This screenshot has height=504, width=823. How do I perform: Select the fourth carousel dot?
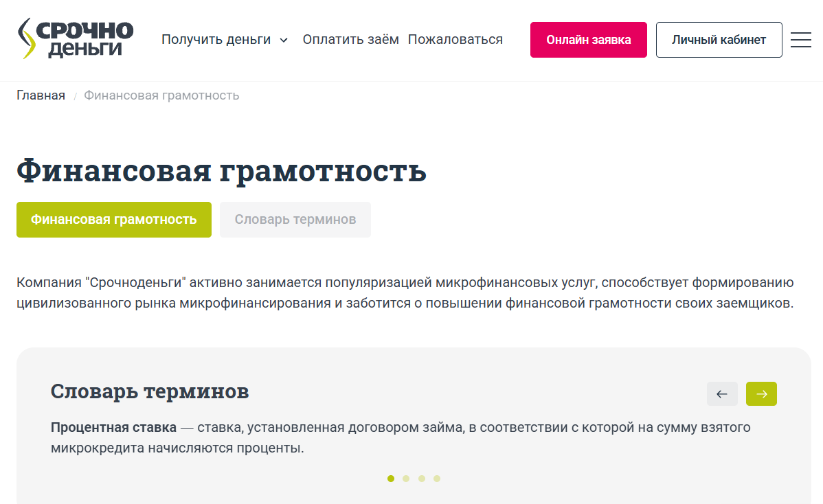click(x=437, y=479)
